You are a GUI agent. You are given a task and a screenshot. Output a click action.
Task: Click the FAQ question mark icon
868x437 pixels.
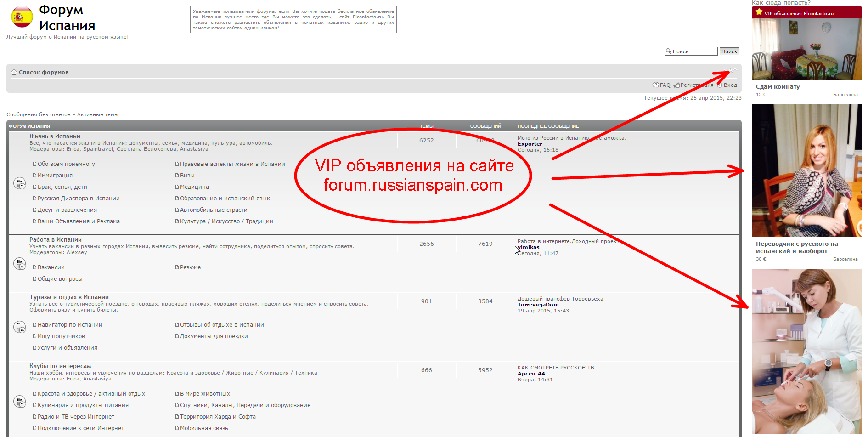coord(655,85)
